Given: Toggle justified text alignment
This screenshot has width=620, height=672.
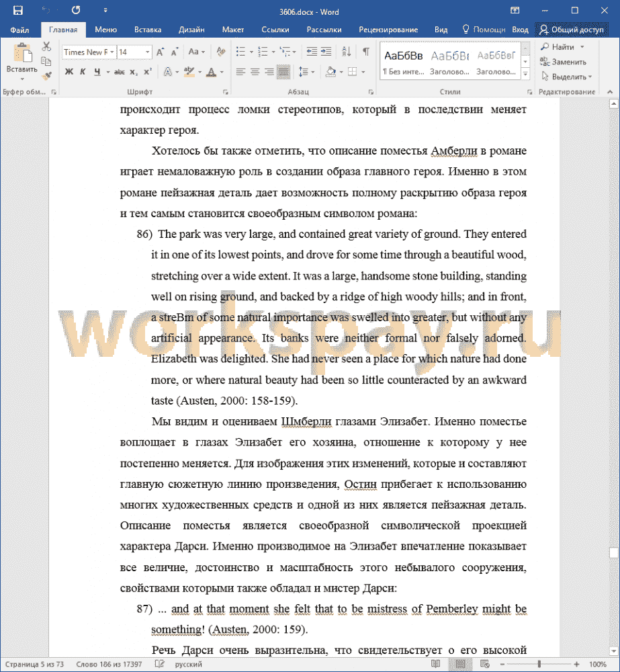Looking at the screenshot, I should pos(283,72).
